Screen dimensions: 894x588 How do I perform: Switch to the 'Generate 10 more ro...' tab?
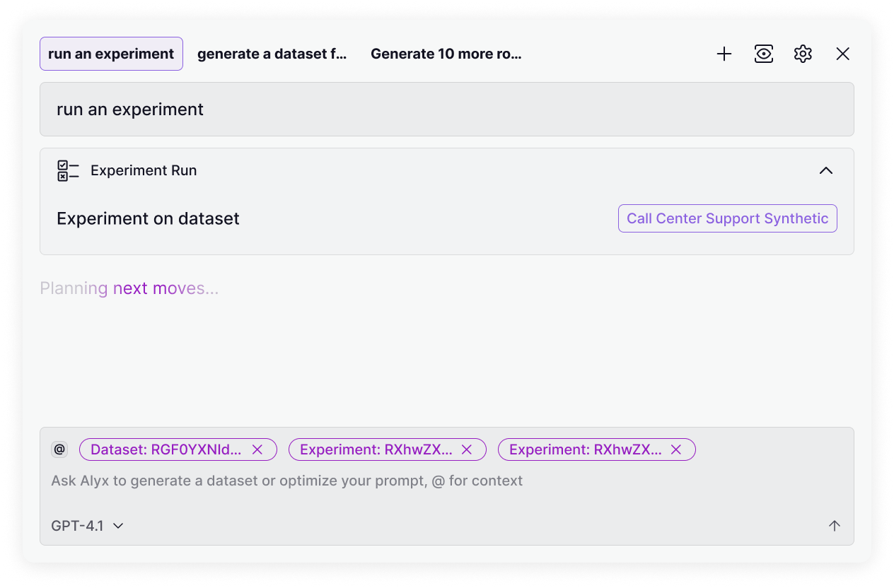[x=446, y=54]
